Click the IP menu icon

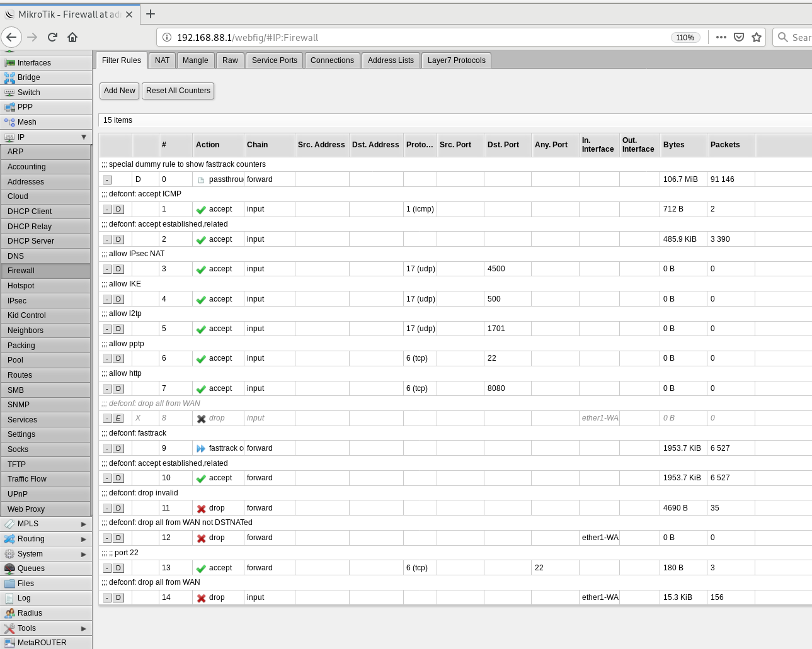9,137
